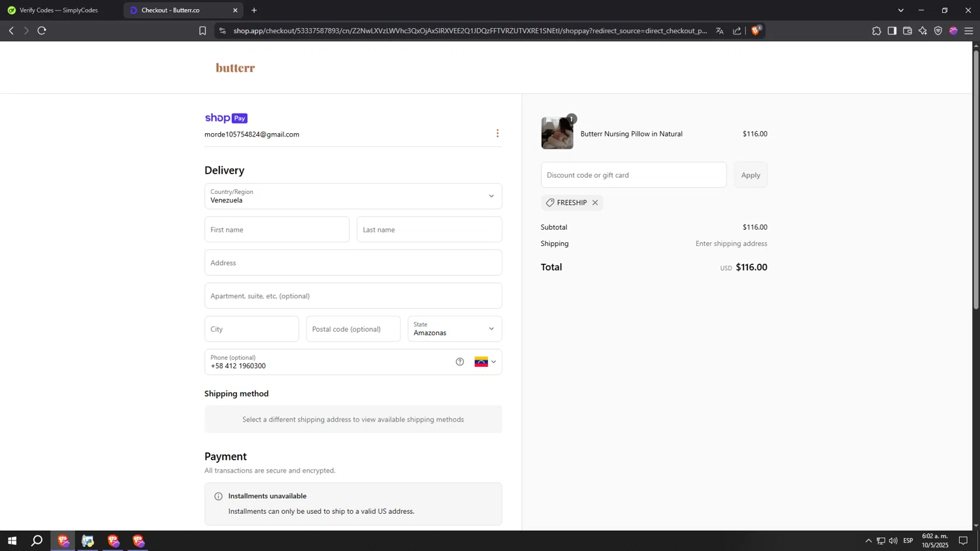Screen dimensions: 980x551
Task: Click the share page icon
Action: coord(737,31)
